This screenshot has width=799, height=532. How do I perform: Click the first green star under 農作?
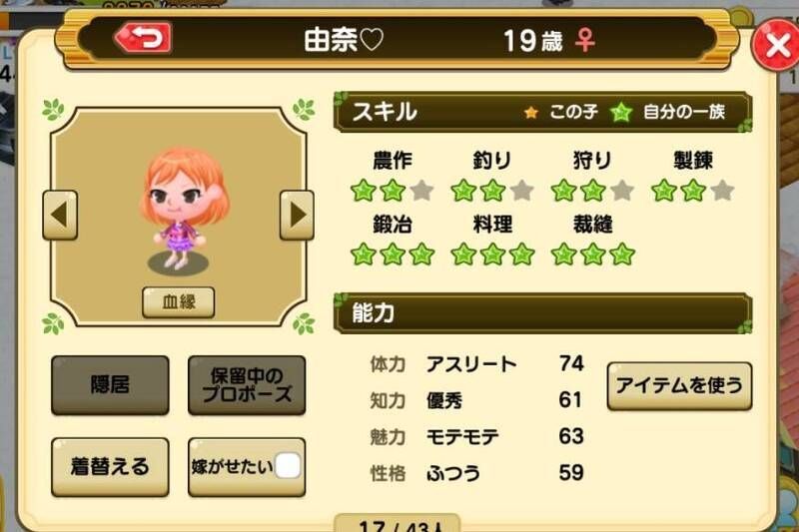[x=364, y=191]
